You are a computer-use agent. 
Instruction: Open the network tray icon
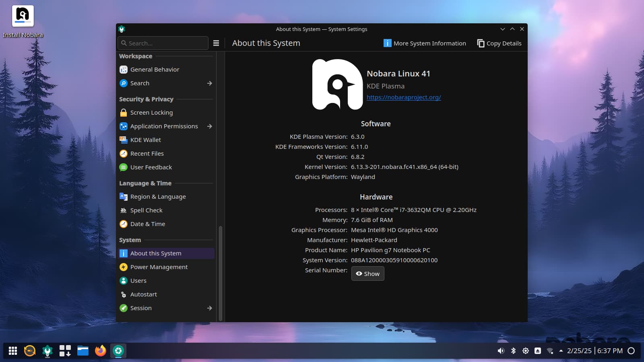pyautogui.click(x=550, y=351)
